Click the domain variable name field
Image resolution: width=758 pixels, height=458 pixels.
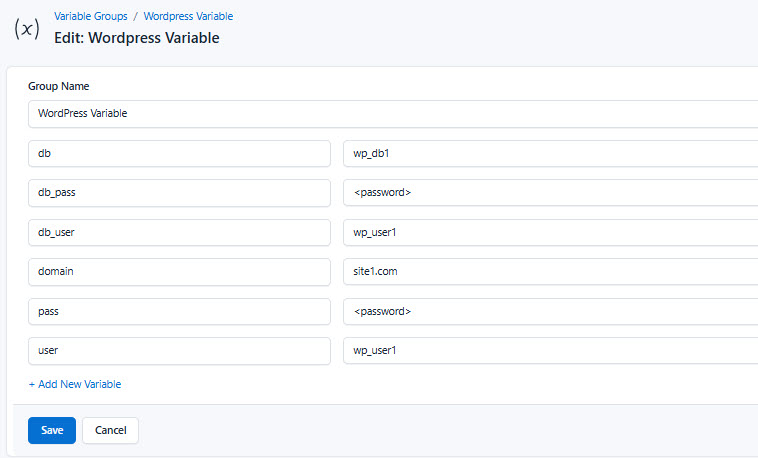click(x=179, y=272)
